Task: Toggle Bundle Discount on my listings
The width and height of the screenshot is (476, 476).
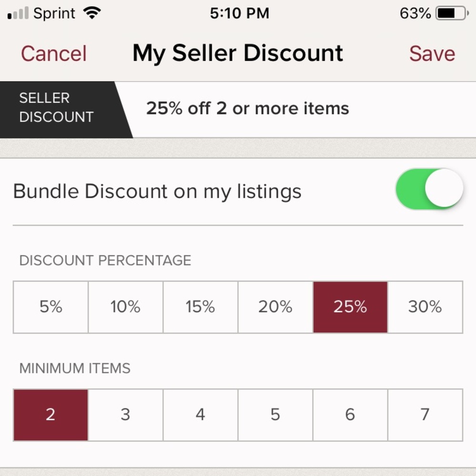Action: point(429,188)
